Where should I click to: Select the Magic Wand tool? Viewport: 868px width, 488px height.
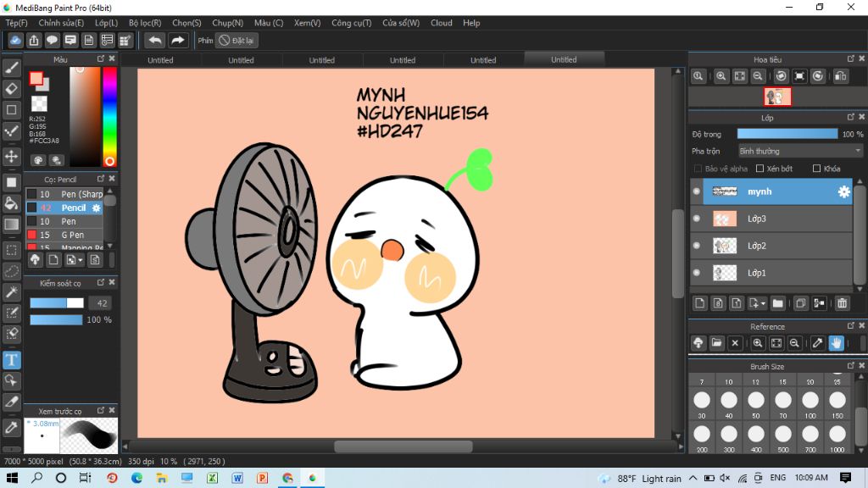coord(11,292)
